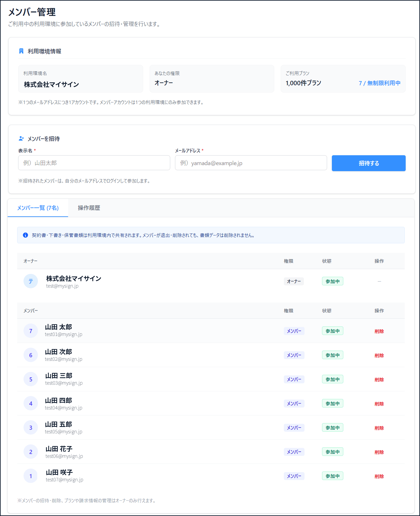Click メンバー role badge for 山田 太郎
This screenshot has width=420, height=516.
(294, 331)
